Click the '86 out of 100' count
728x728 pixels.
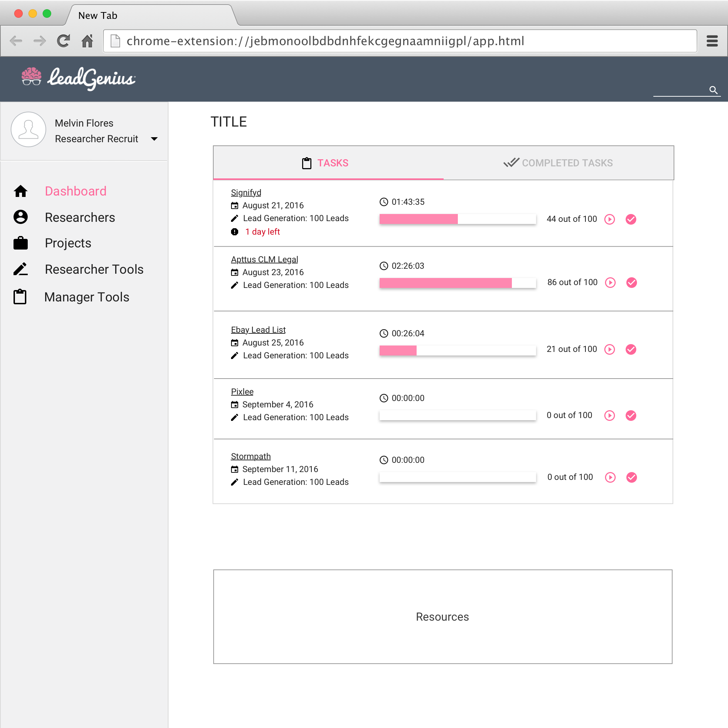572,282
